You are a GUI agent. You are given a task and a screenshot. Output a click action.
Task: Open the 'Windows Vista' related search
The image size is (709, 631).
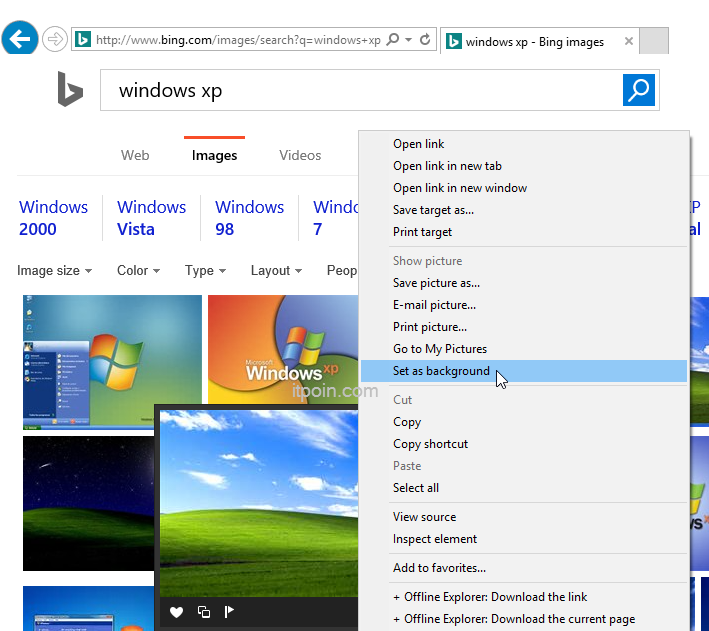(x=151, y=218)
